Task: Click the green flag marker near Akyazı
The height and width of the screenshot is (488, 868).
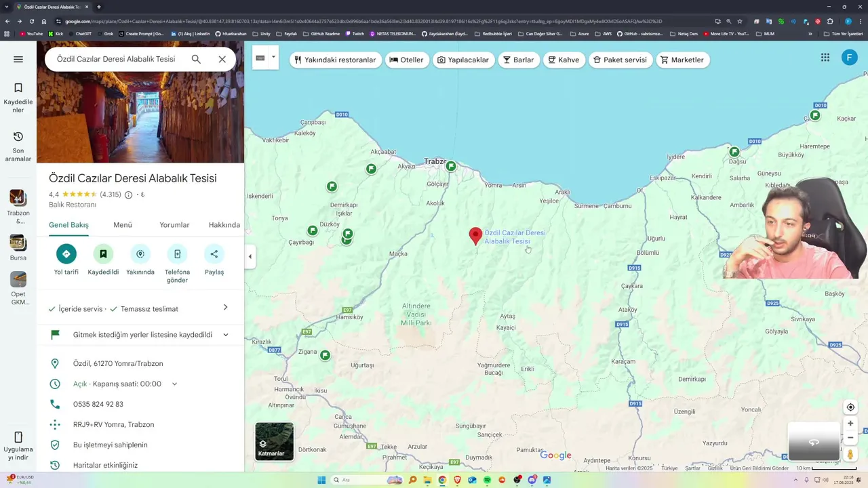Action: click(x=371, y=169)
